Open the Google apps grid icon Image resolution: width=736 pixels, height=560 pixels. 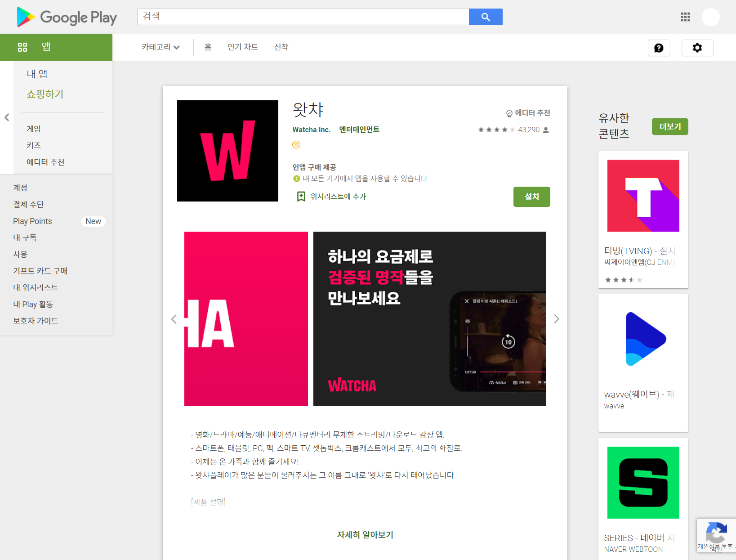685,17
